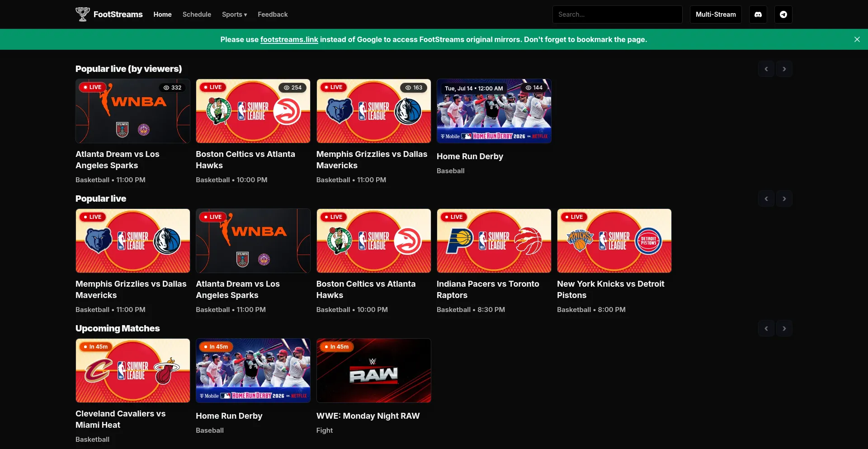Image resolution: width=868 pixels, height=449 pixels.
Task: Click 'Fight' category label under WWE
Action: click(325, 430)
